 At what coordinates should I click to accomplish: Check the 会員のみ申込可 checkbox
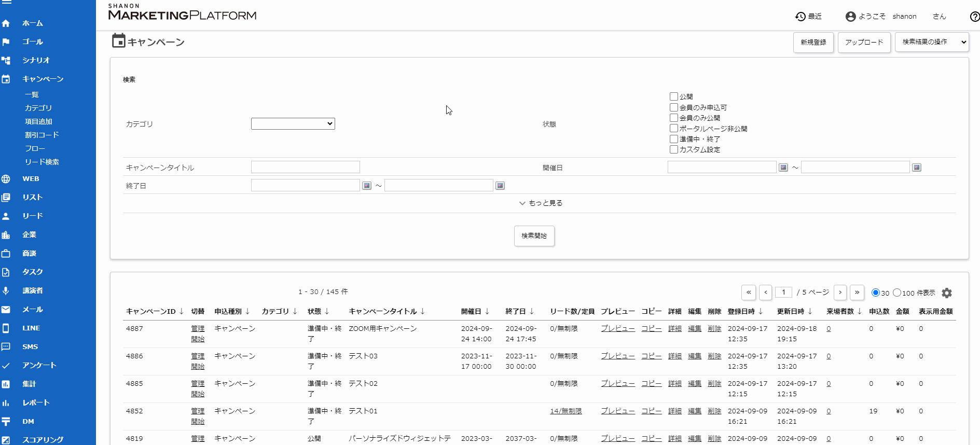[x=674, y=107]
